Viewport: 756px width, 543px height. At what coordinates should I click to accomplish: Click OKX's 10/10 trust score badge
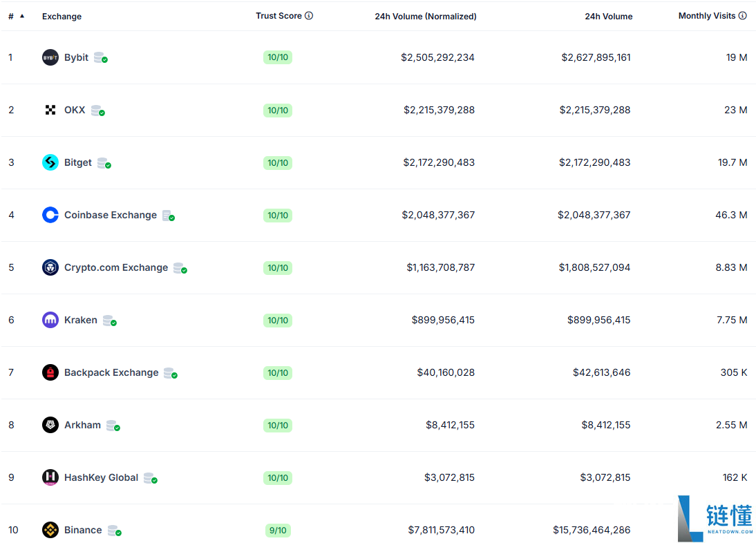point(278,111)
